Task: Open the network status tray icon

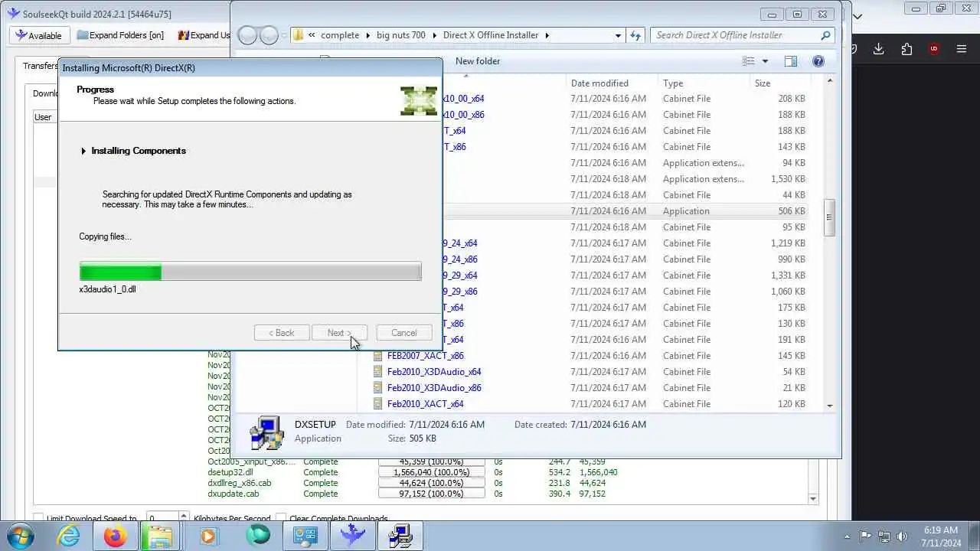Action: (884, 536)
